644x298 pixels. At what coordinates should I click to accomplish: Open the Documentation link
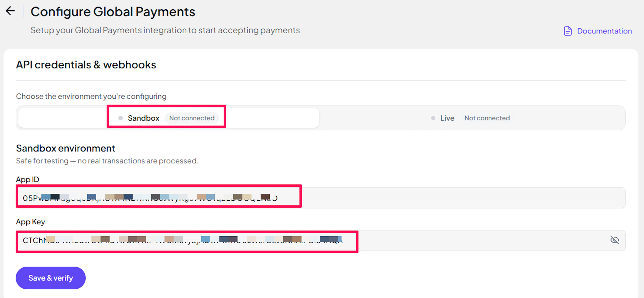(x=604, y=31)
